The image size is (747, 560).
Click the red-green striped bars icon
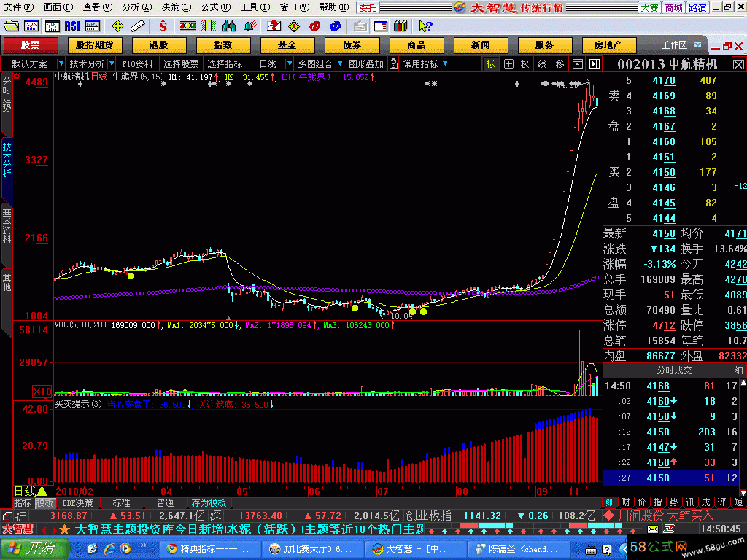(x=208, y=26)
